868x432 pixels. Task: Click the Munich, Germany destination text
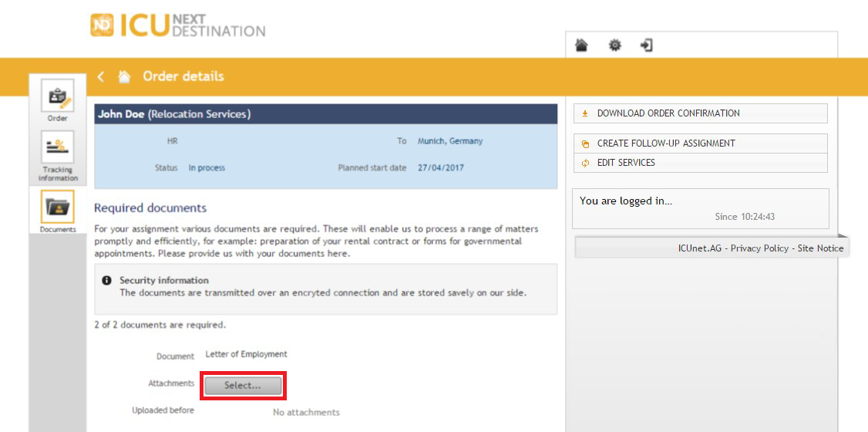point(450,141)
